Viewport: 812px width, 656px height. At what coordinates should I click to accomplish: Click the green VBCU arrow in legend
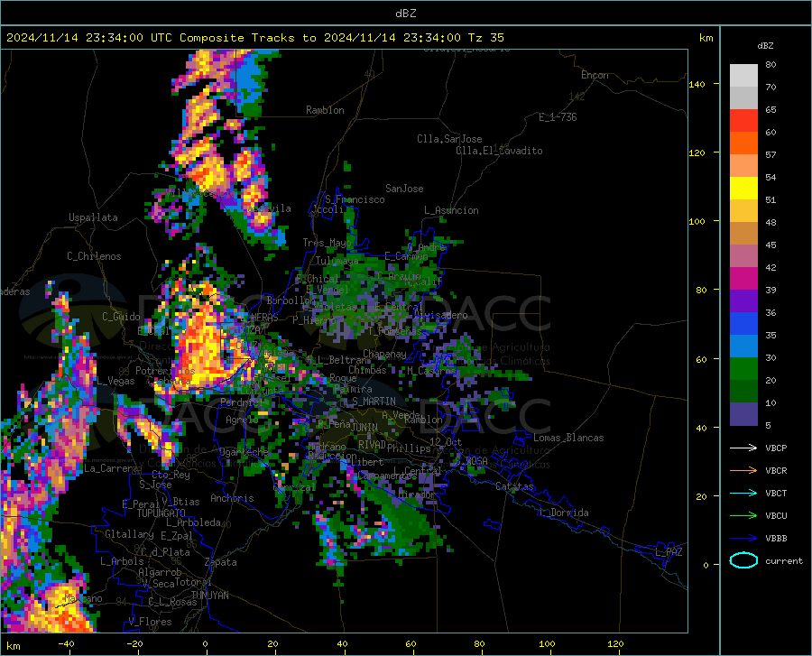click(743, 515)
